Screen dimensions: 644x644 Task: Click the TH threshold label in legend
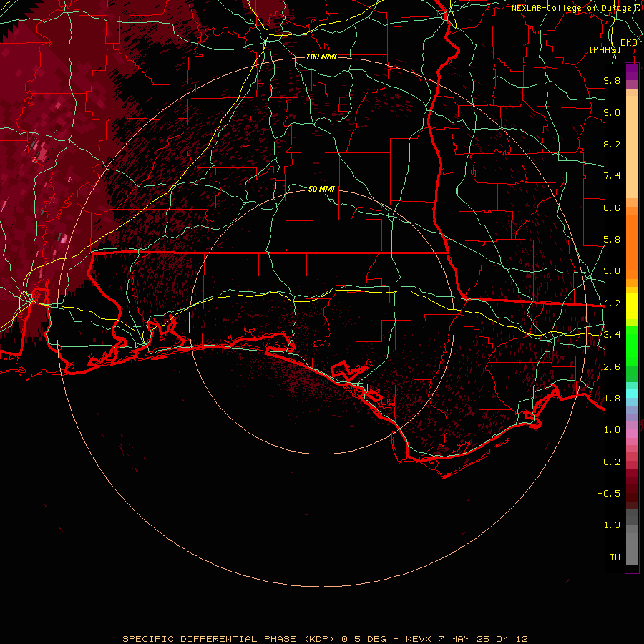615,557
